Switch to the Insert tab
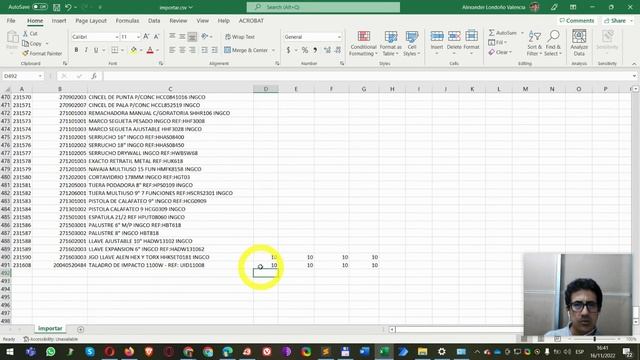Viewport: 640px width, 360px height. tap(59, 20)
